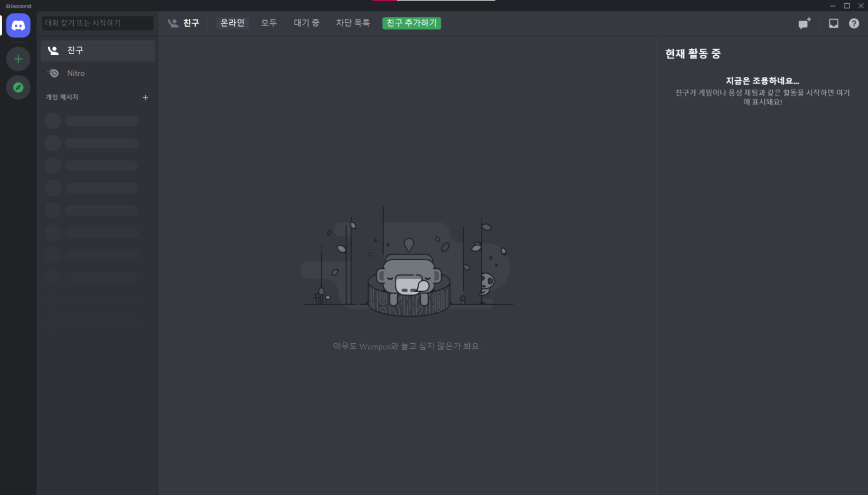View the 차단 목록 tab

pos(353,23)
